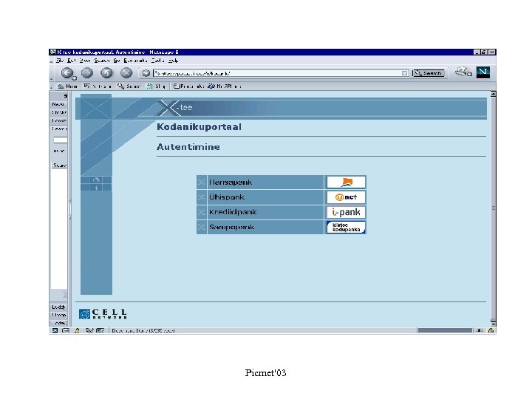532x399 pixels.
Task: Click the Netscape N logo throbber
Action: coord(482,72)
